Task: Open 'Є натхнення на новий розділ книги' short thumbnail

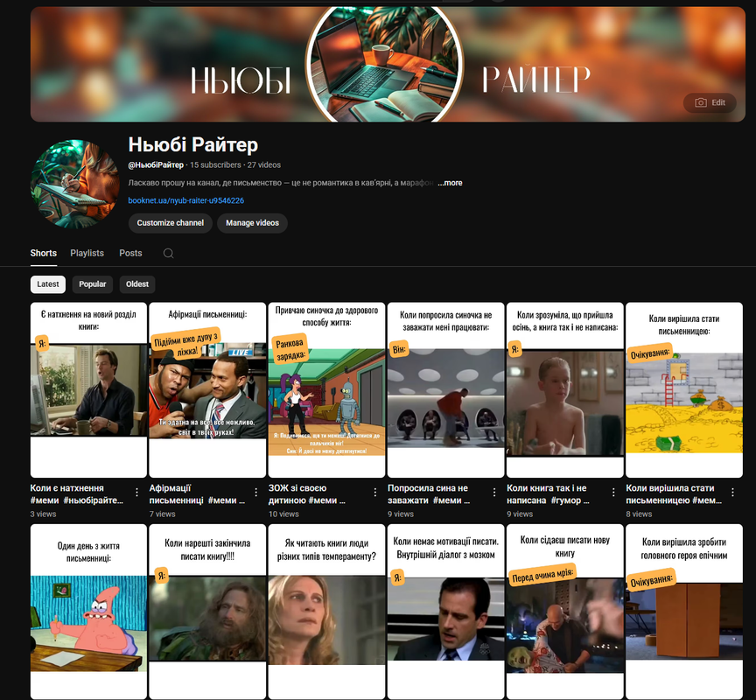Action: coord(88,390)
